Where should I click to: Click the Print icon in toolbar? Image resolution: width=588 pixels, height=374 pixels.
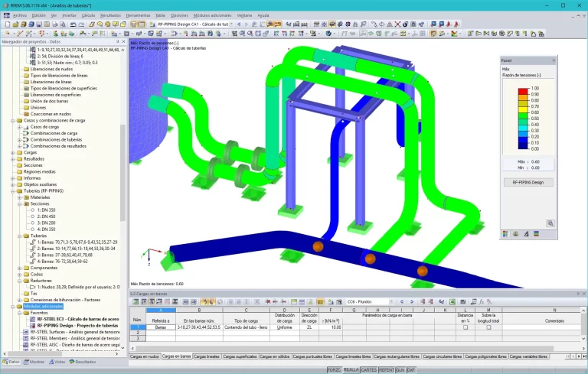(55, 24)
